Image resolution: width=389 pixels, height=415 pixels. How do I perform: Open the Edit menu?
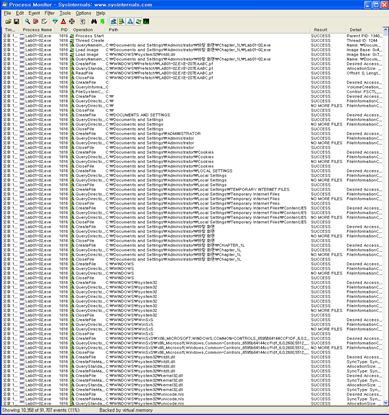[x=20, y=13]
